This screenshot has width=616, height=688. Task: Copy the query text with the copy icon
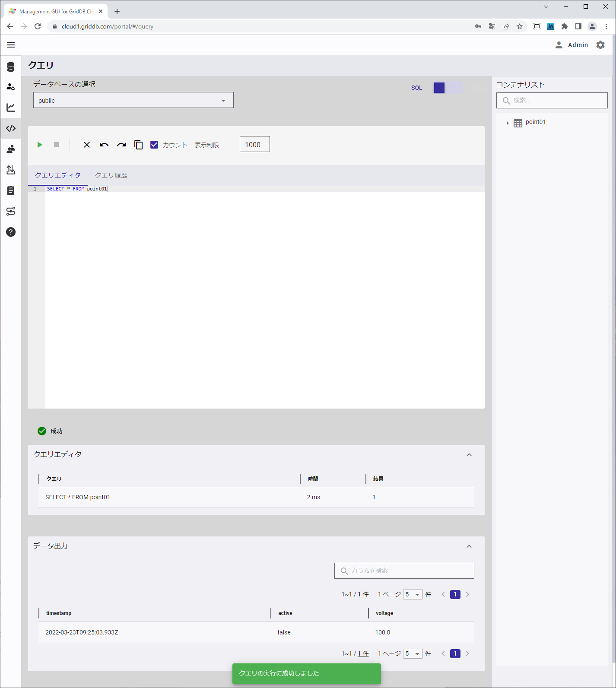(138, 145)
